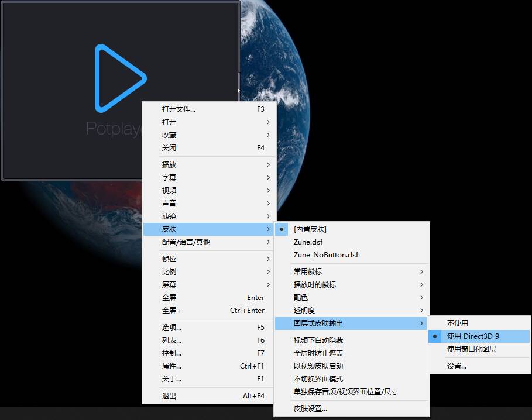Toggle 以视频皮肤启动 setting
This screenshot has width=532, height=420.
point(318,366)
